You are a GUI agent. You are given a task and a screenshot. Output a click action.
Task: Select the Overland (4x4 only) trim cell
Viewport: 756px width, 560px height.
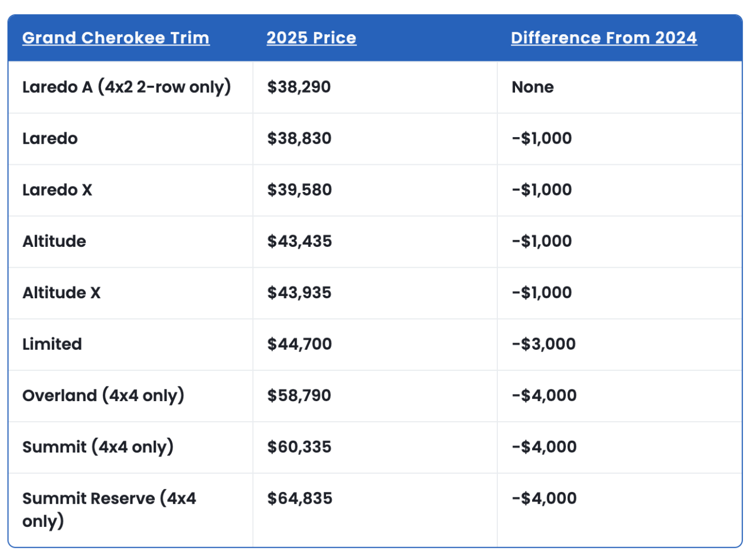(103, 396)
